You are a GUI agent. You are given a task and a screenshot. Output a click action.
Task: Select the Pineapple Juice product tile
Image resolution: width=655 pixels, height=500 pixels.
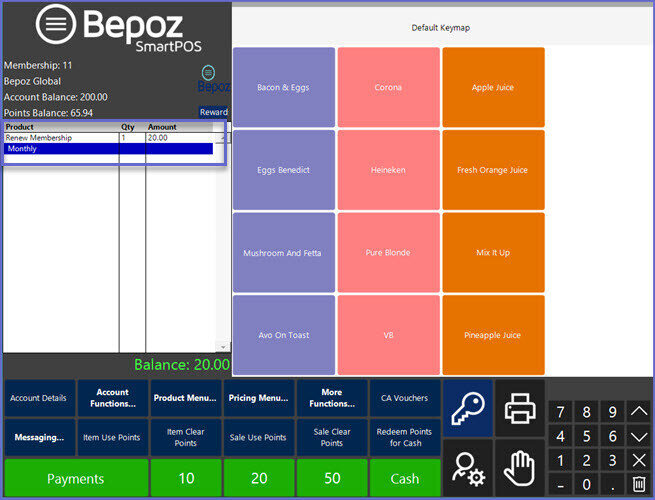pyautogui.click(x=493, y=335)
